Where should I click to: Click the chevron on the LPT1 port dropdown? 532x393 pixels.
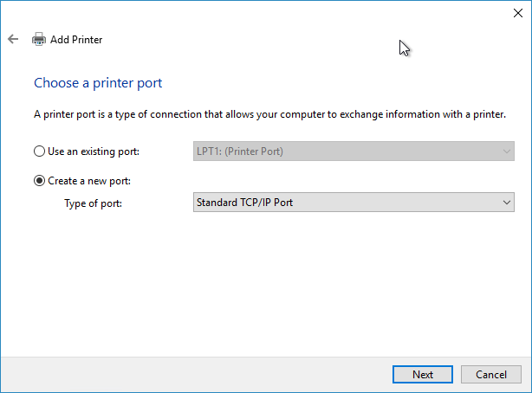(507, 151)
